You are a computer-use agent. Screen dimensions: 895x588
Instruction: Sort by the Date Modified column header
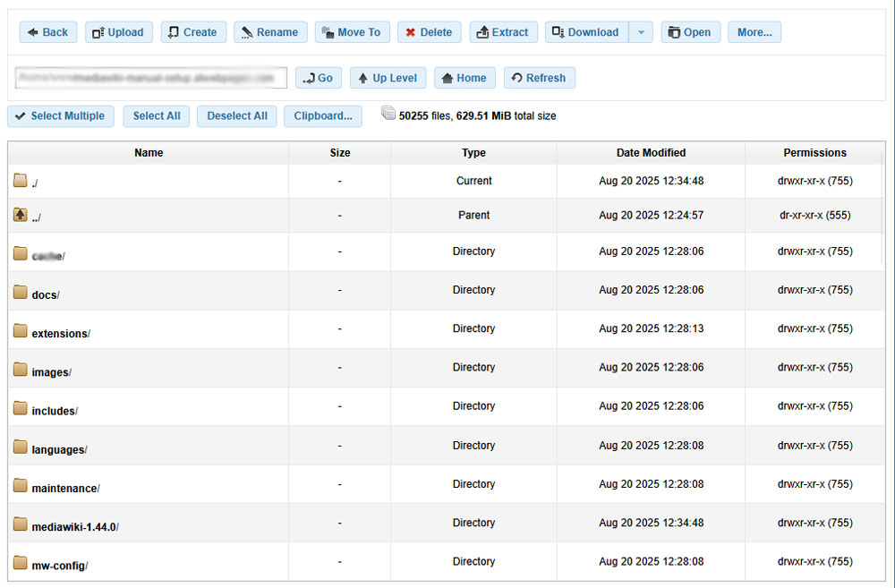(651, 152)
